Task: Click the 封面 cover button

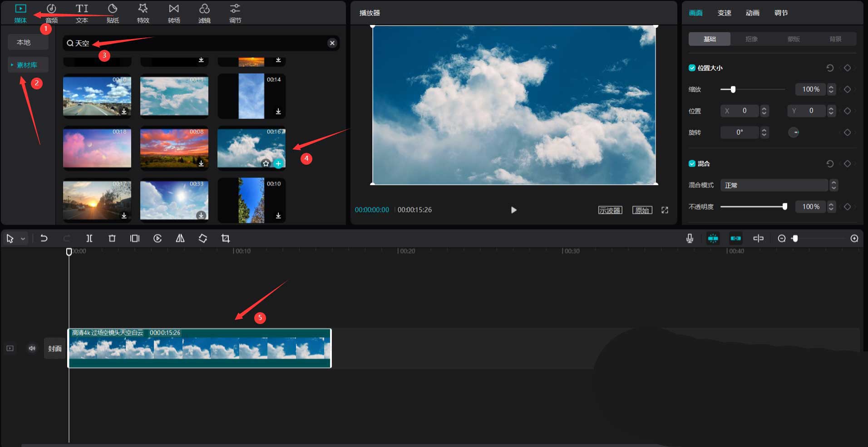Action: [55, 349]
